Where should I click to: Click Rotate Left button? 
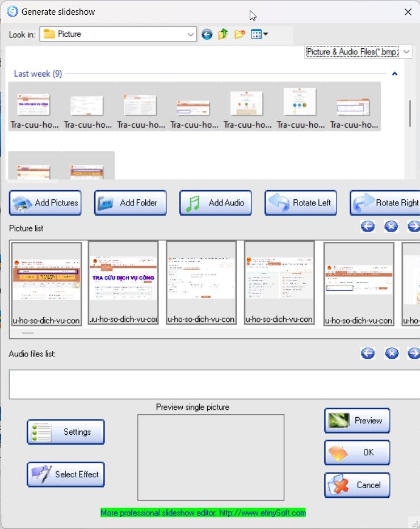[x=301, y=203]
